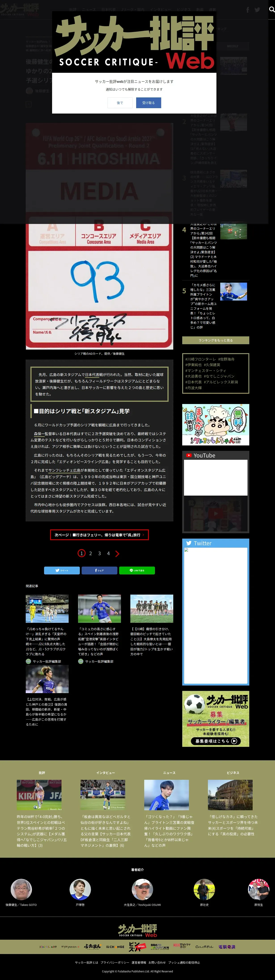Click the green LINEで送る button

pyautogui.click(x=137, y=570)
